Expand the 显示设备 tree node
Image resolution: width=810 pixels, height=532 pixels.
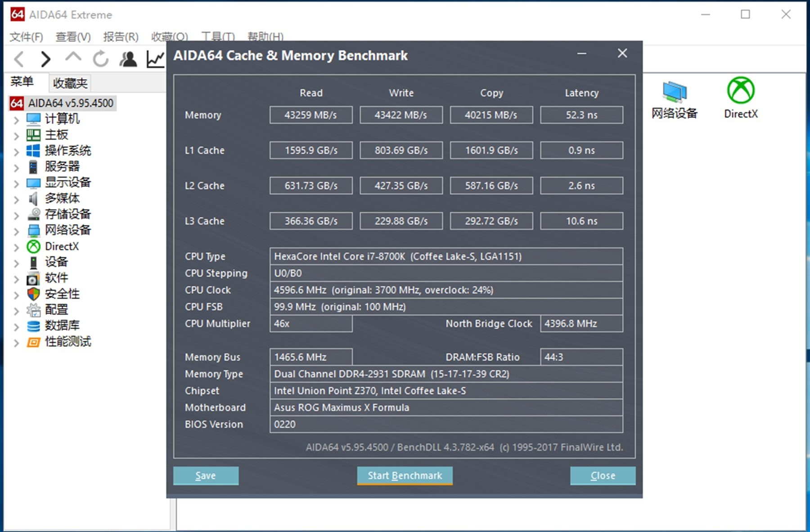16,184
